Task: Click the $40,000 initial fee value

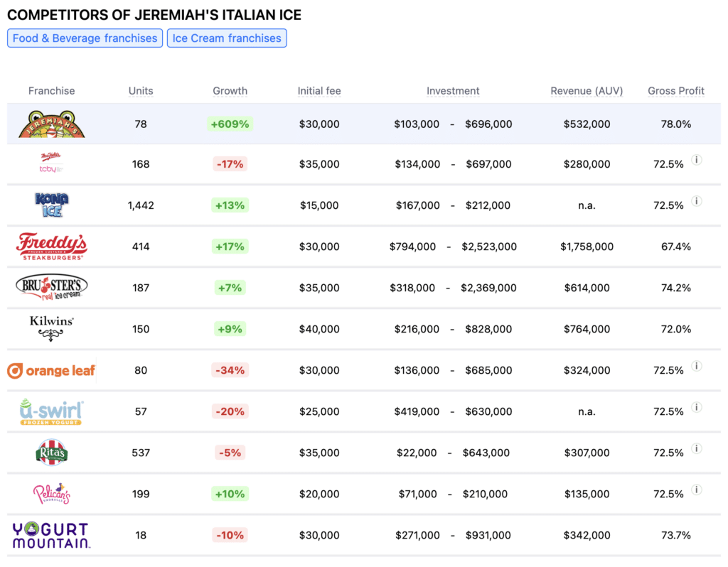Action: point(319,329)
